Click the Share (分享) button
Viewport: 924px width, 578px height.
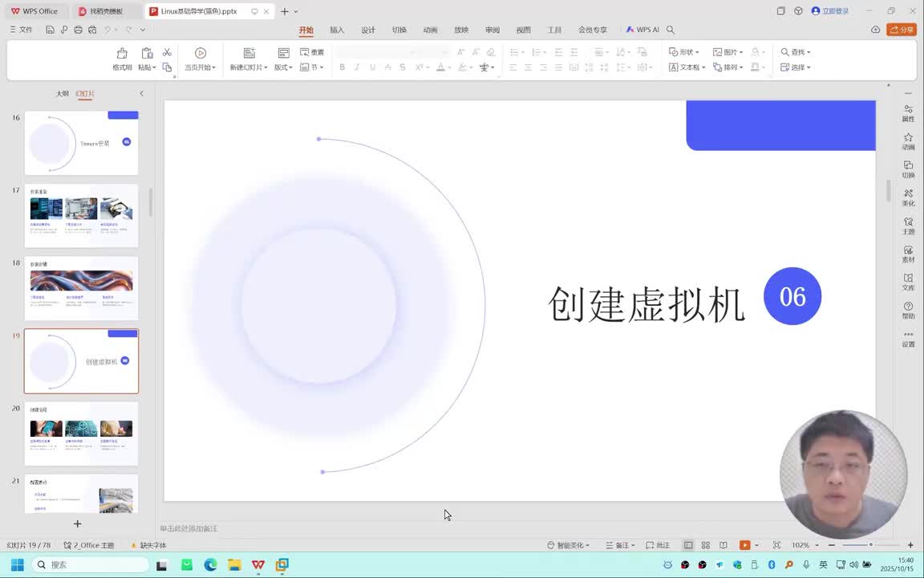click(902, 30)
